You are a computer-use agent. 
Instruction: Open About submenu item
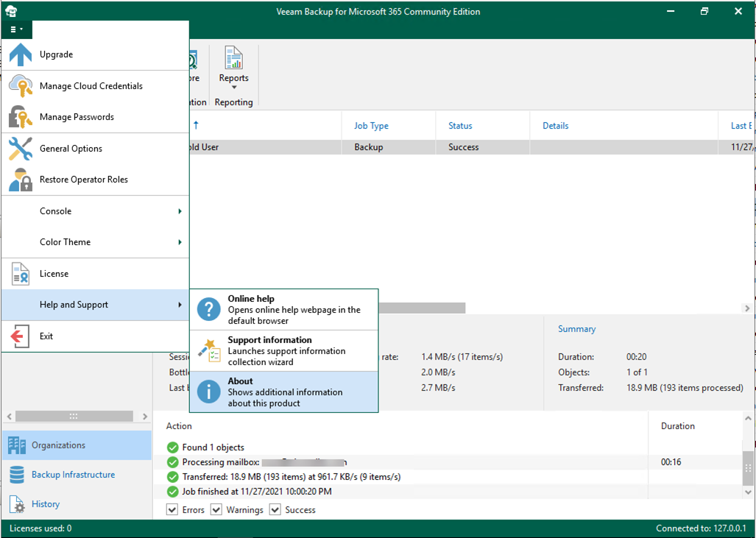[x=283, y=392]
